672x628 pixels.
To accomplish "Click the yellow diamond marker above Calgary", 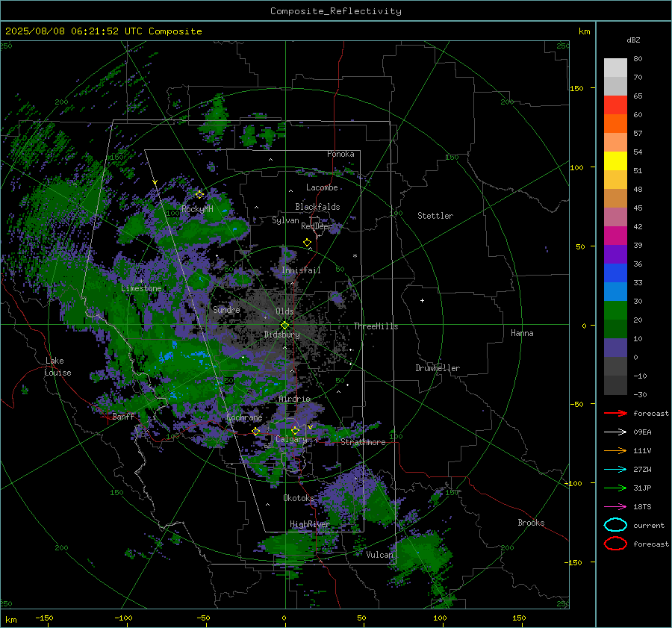I will click(x=295, y=430).
